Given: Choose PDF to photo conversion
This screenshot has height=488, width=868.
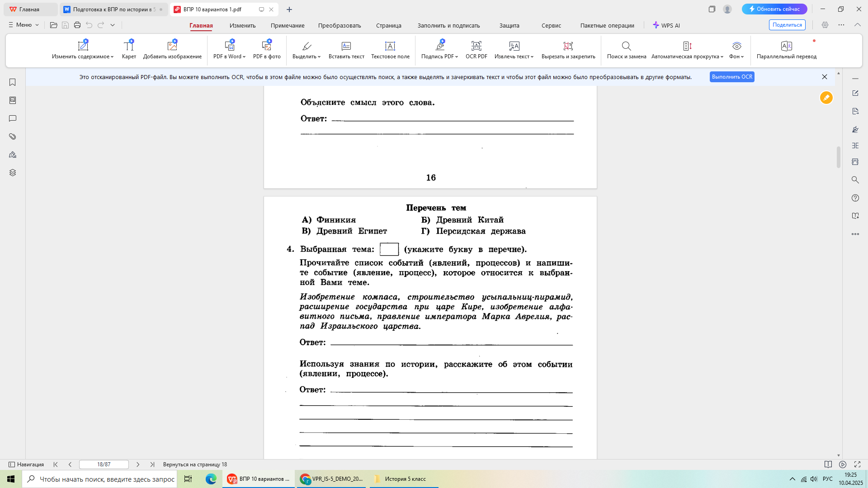Looking at the screenshot, I should tap(267, 50).
